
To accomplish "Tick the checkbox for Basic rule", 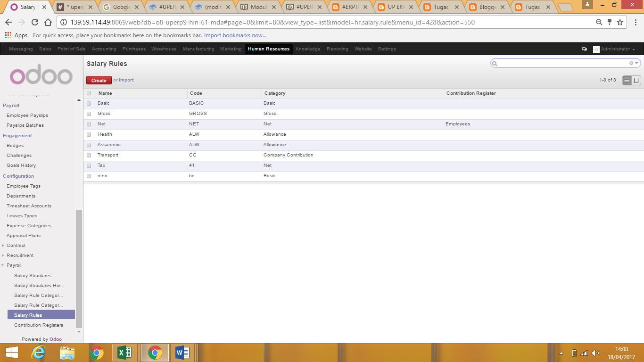I will (x=89, y=104).
